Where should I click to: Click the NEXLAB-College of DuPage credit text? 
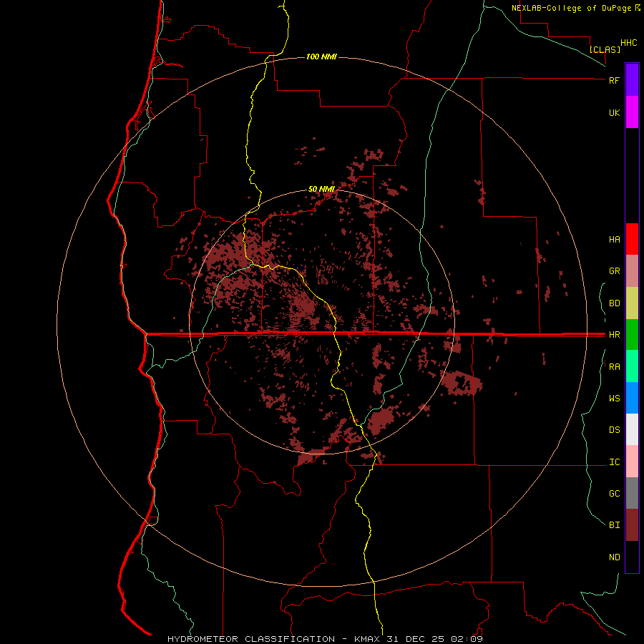[x=575, y=8]
